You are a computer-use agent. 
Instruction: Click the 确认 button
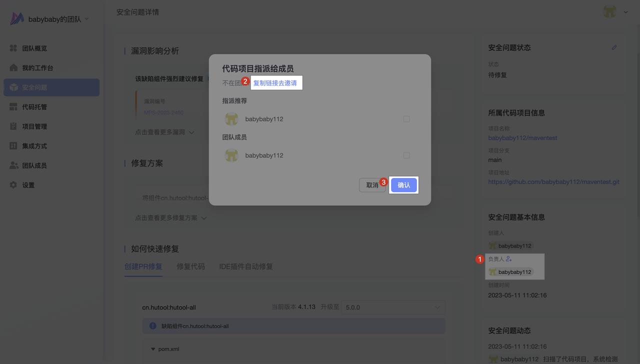tap(403, 185)
